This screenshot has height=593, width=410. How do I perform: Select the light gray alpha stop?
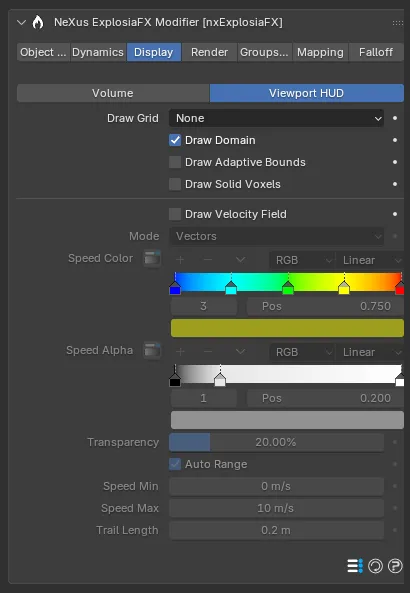tap(220, 380)
